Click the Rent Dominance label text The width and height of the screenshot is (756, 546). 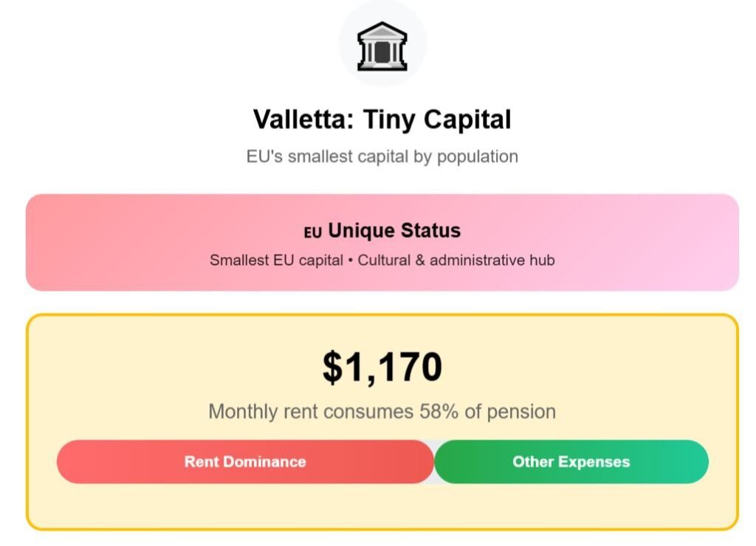tap(245, 462)
